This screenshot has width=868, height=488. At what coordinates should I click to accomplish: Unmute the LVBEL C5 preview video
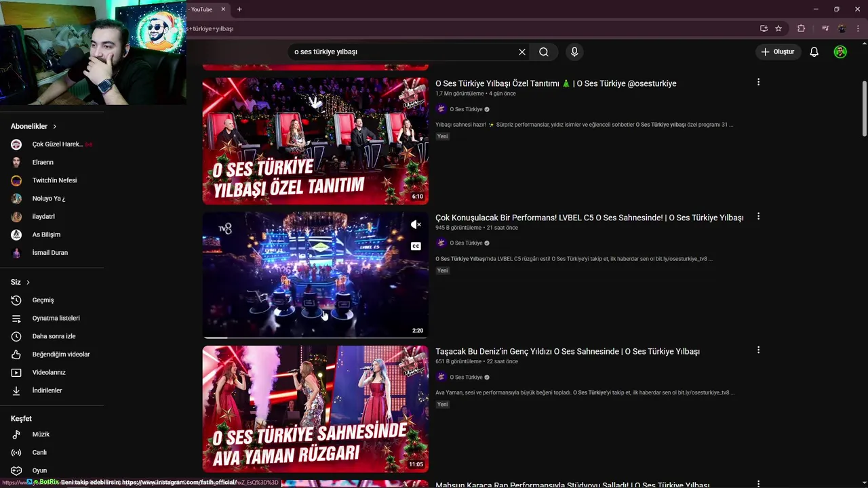tap(416, 225)
